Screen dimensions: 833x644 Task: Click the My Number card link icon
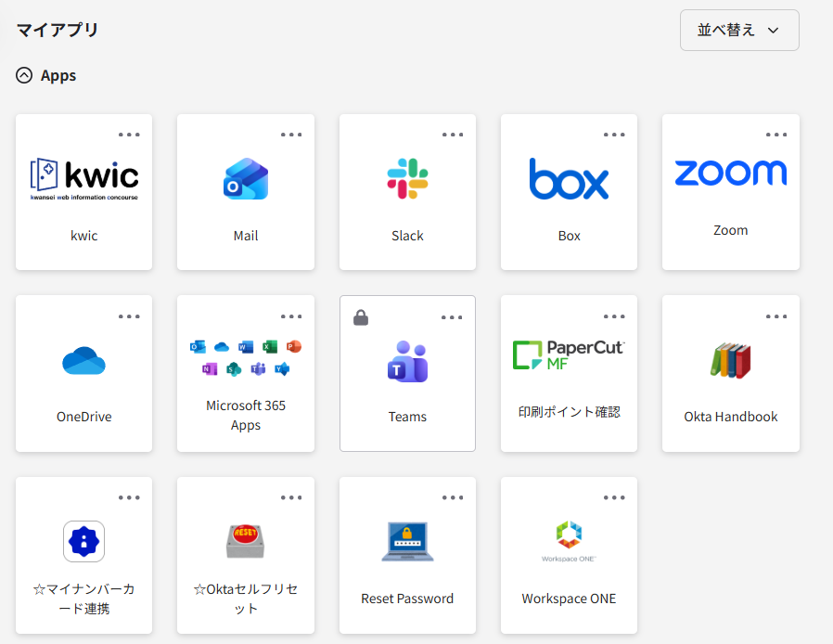83,541
